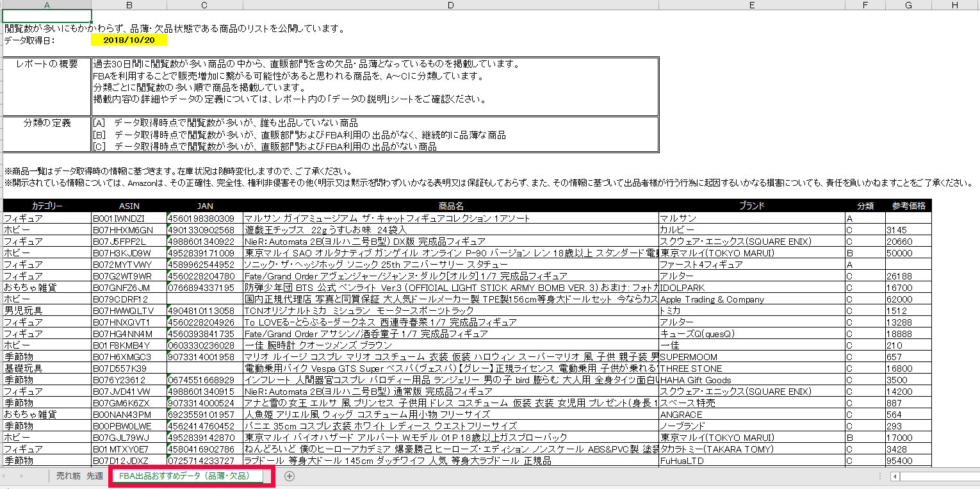Image resolution: width=980 pixels, height=489 pixels.
Task: Select the price cell showing 95400
Action: tap(908, 460)
